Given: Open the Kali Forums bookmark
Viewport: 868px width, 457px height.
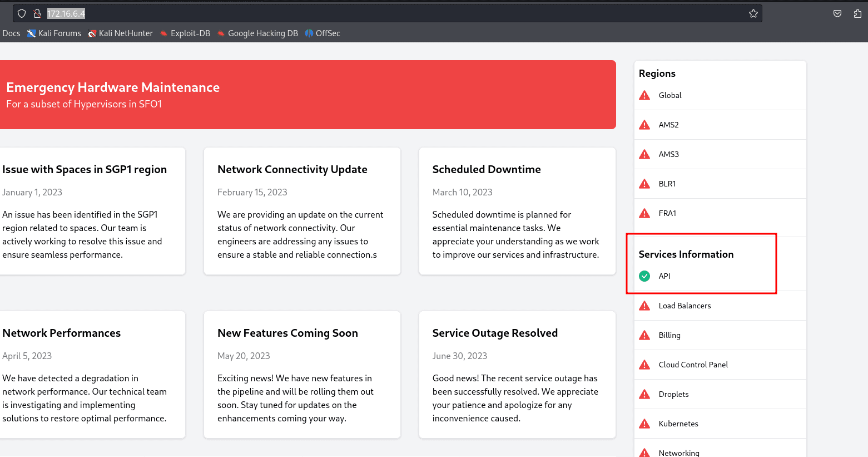Looking at the screenshot, I should 54,33.
